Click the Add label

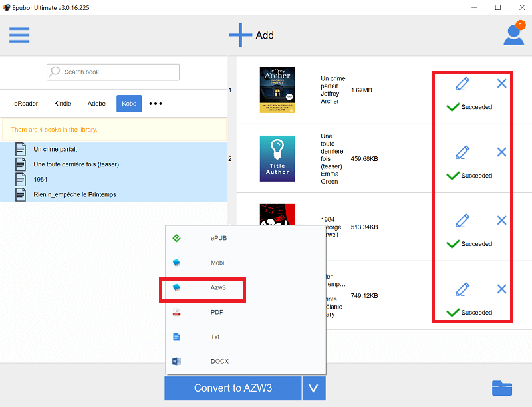click(x=265, y=35)
